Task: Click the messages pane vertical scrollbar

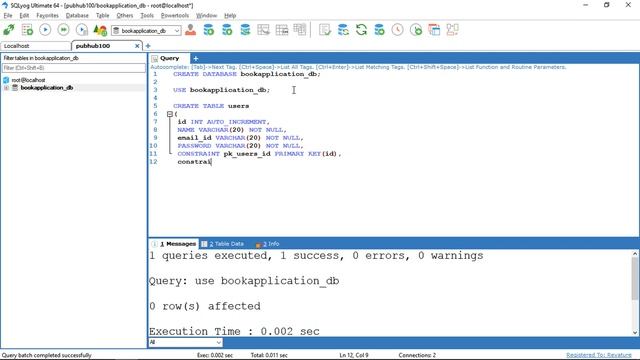Action: (x=635, y=278)
